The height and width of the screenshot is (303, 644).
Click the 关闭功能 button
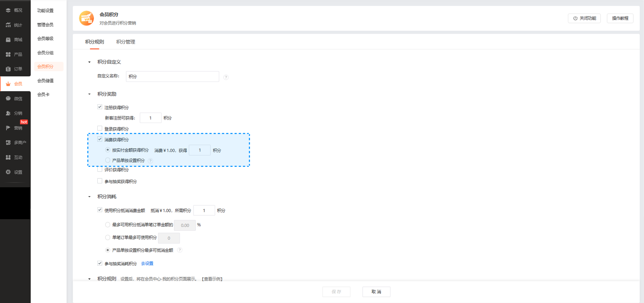pyautogui.click(x=584, y=18)
